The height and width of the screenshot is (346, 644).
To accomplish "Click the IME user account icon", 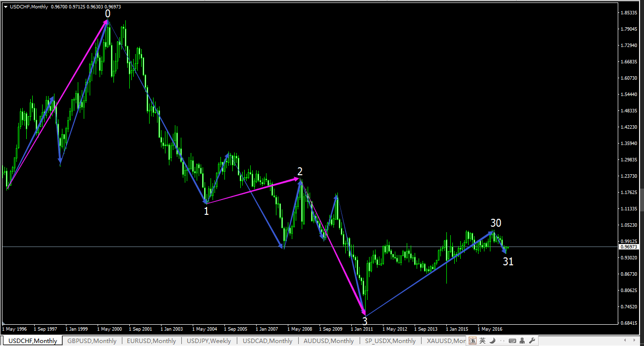I will coord(522,341).
